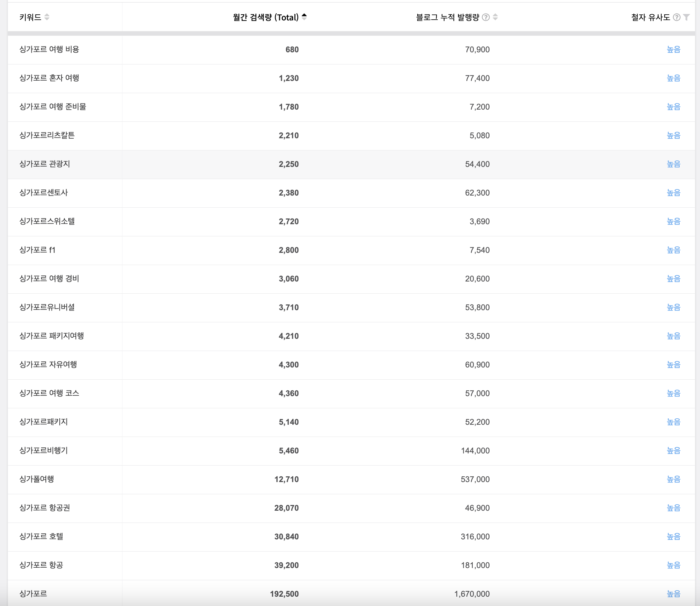Select the 싱가포르 관광지 keyword row
The image size is (700, 606).
351,164
